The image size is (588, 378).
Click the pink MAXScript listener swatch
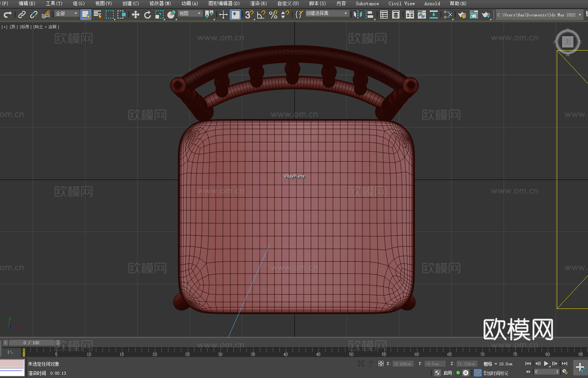(12, 364)
